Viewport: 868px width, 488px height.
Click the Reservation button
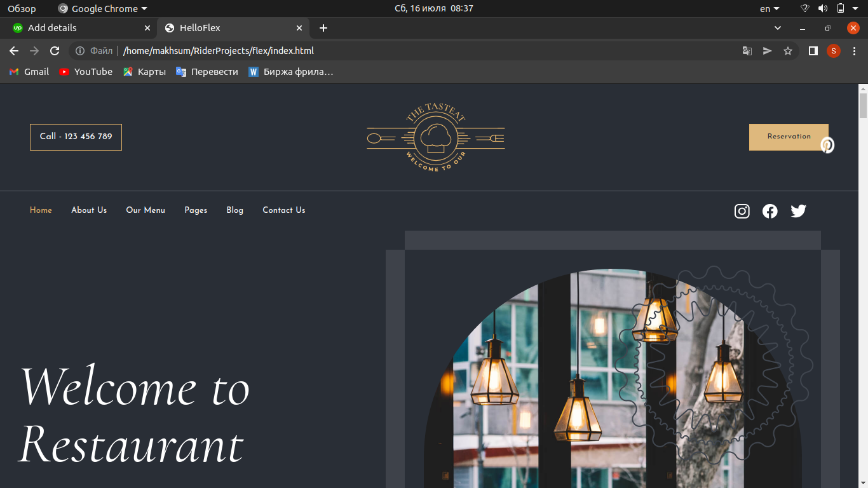click(x=789, y=137)
